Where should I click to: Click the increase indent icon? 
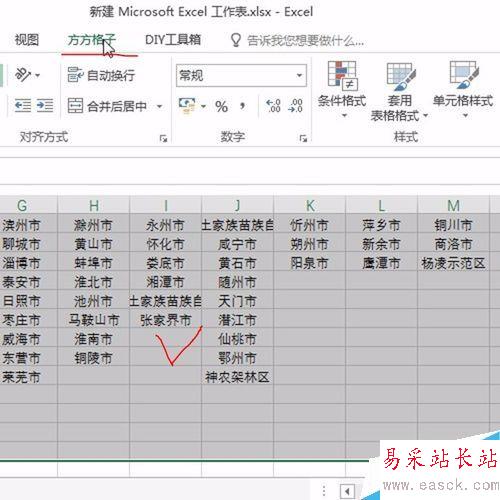tap(45, 106)
